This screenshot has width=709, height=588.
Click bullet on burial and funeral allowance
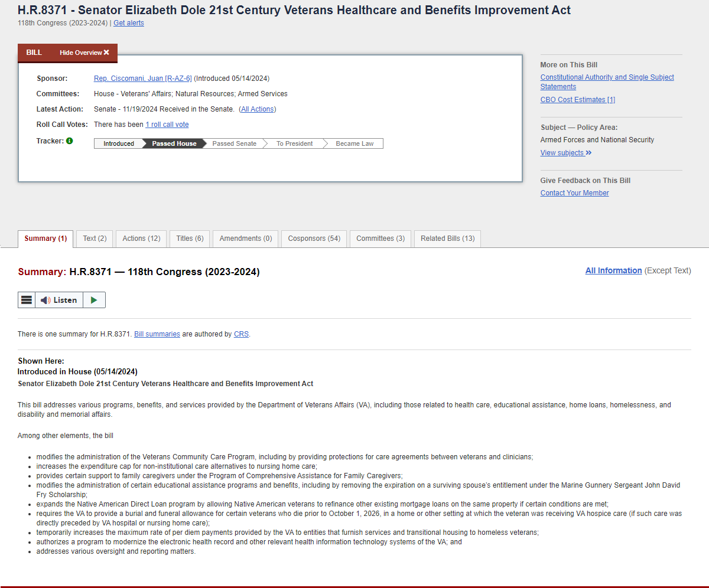(359, 518)
